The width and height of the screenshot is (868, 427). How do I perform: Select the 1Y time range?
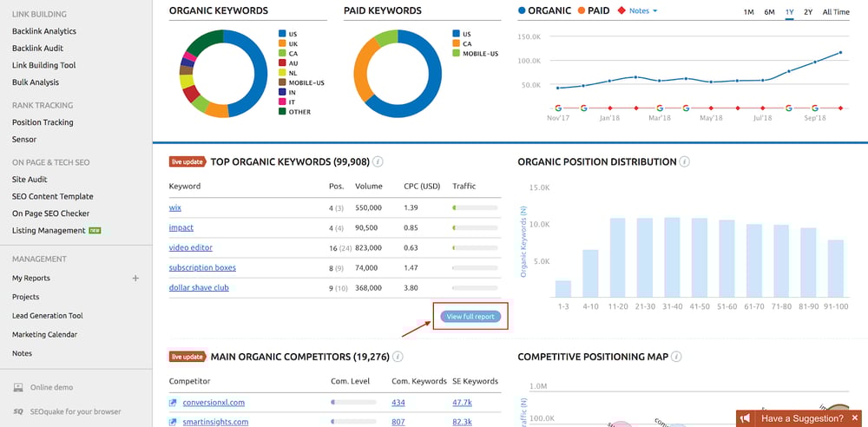coord(789,11)
